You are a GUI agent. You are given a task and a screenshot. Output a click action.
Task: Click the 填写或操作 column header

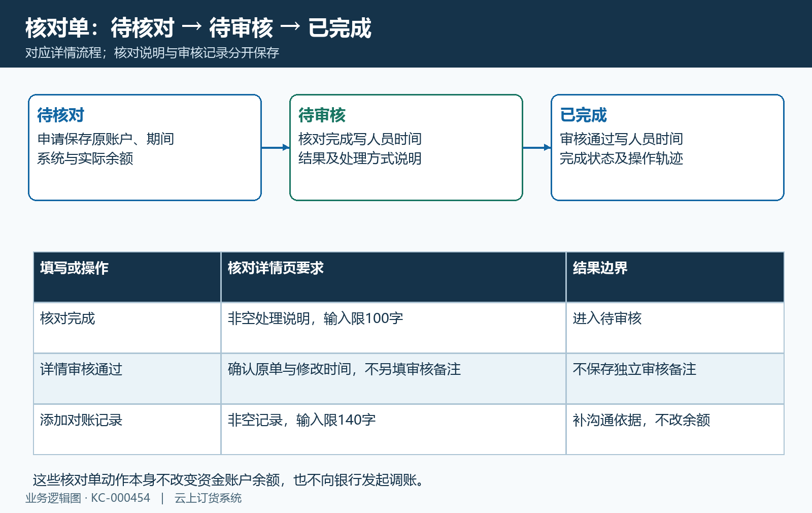click(127, 277)
